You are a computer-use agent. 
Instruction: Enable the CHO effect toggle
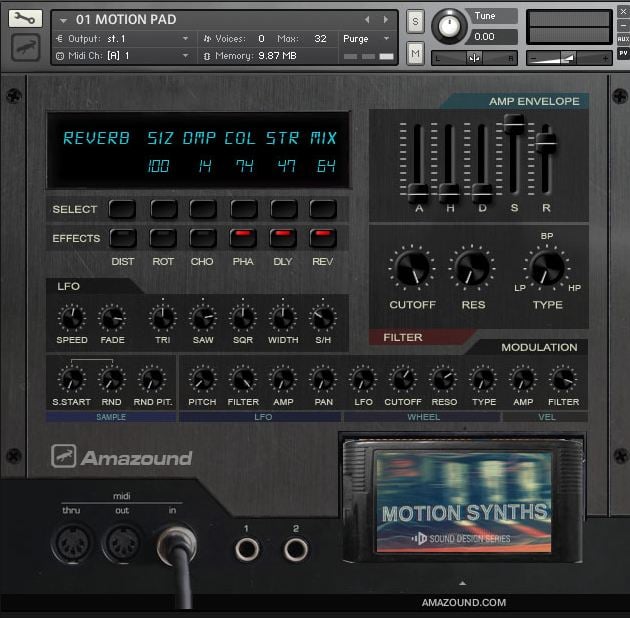pos(203,238)
